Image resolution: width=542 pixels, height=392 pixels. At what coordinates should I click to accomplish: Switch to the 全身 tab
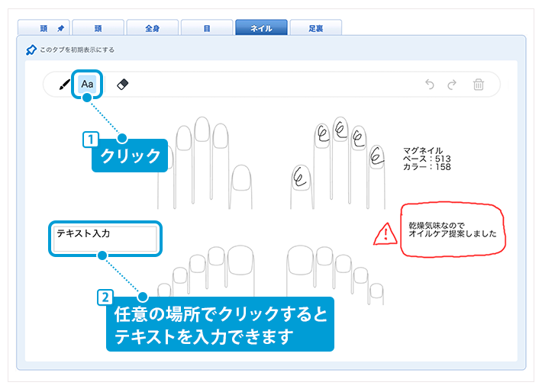[x=152, y=28]
